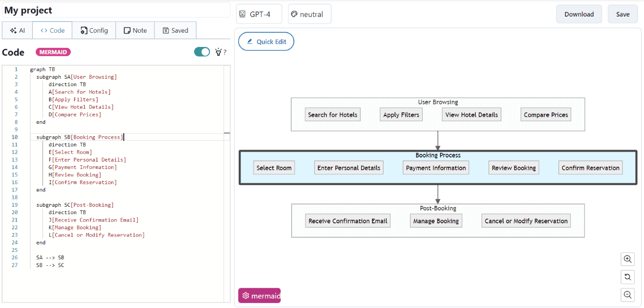Viewport: 644px width, 308px height.
Task: Click the Download button
Action: tap(579, 14)
